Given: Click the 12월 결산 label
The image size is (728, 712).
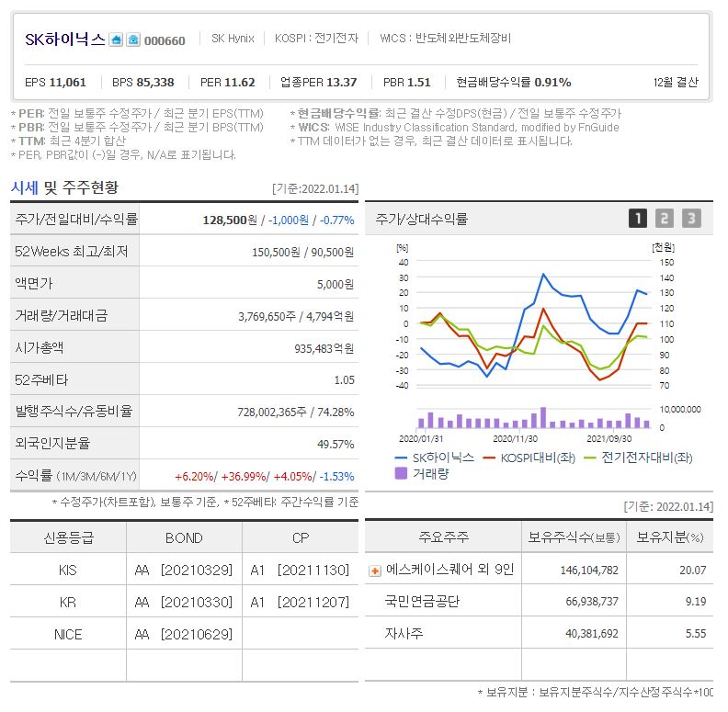Looking at the screenshot, I should click(x=676, y=83).
